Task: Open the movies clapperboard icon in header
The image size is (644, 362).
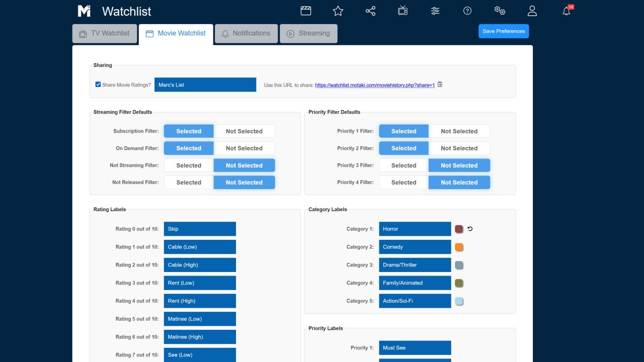Action: point(305,11)
